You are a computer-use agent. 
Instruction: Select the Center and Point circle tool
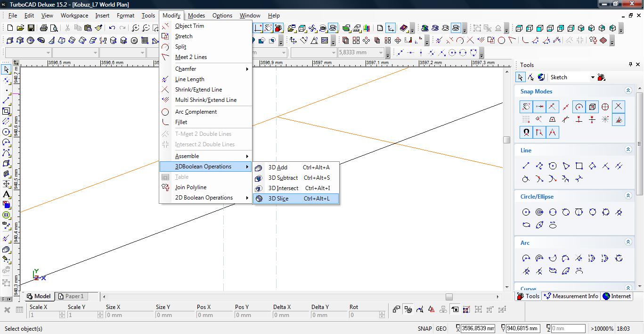526,212
